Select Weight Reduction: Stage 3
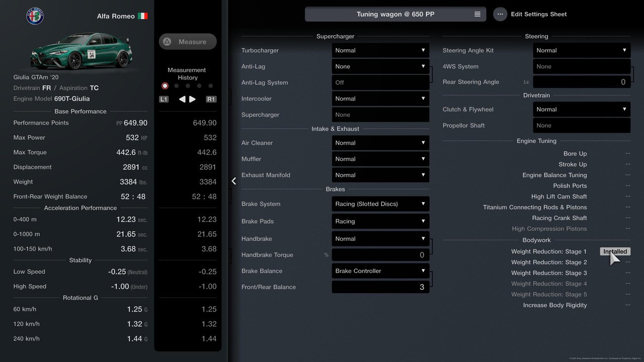Image resolution: width=644 pixels, height=362 pixels. pyautogui.click(x=549, y=273)
